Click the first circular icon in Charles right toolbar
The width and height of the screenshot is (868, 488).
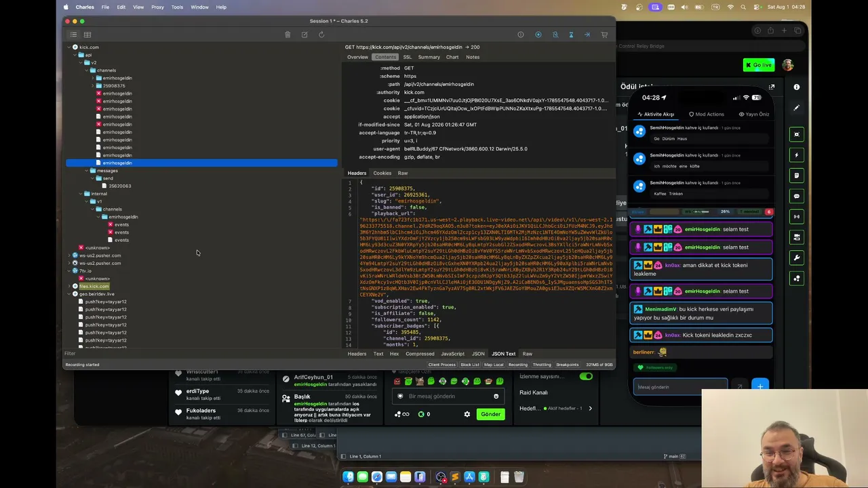point(521,35)
